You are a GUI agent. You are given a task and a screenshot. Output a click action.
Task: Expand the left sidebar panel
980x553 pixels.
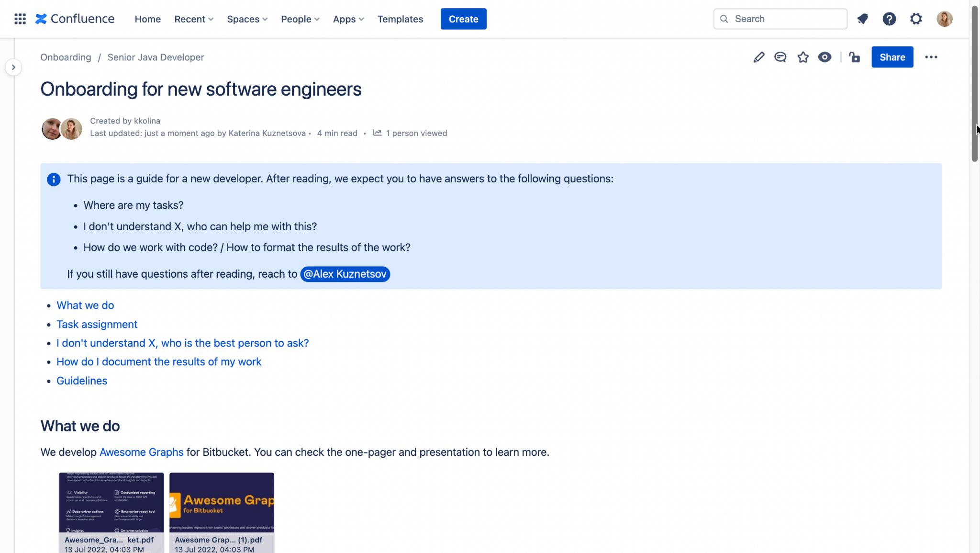pyautogui.click(x=13, y=67)
